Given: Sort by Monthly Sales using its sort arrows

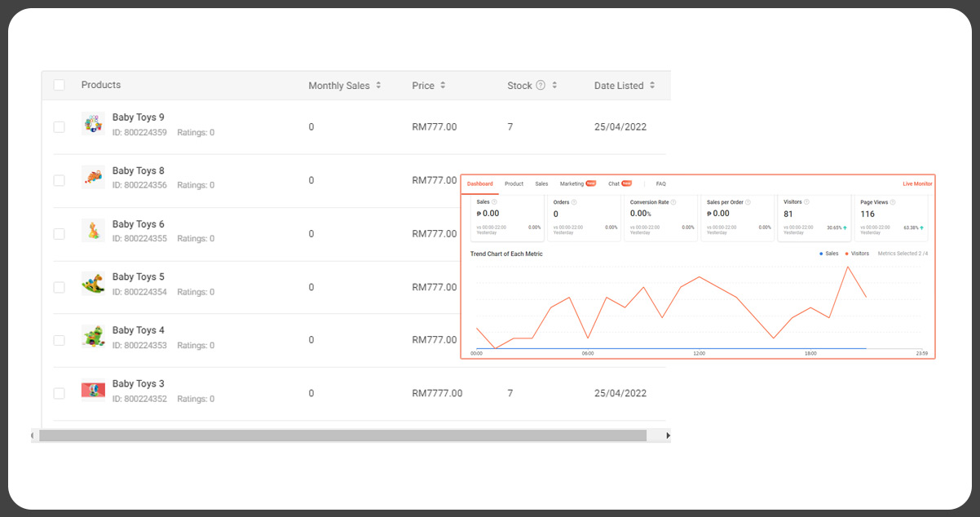Looking at the screenshot, I should [x=379, y=85].
